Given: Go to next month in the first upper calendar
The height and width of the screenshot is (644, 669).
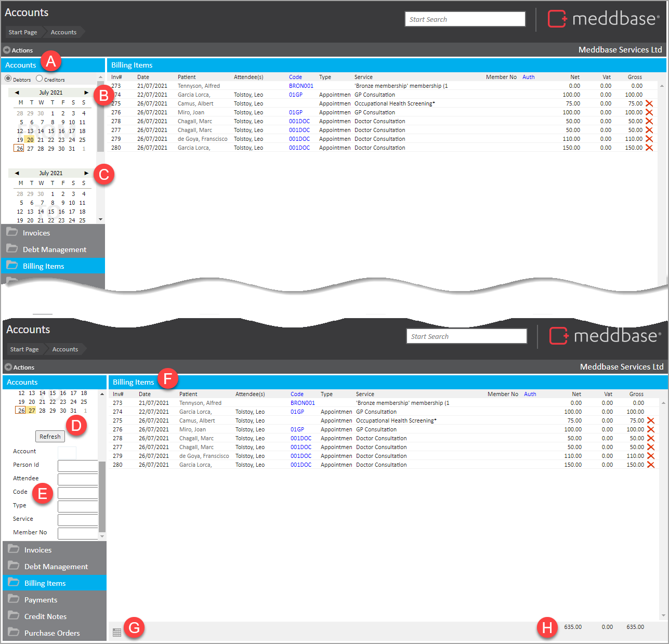Looking at the screenshot, I should (x=86, y=93).
